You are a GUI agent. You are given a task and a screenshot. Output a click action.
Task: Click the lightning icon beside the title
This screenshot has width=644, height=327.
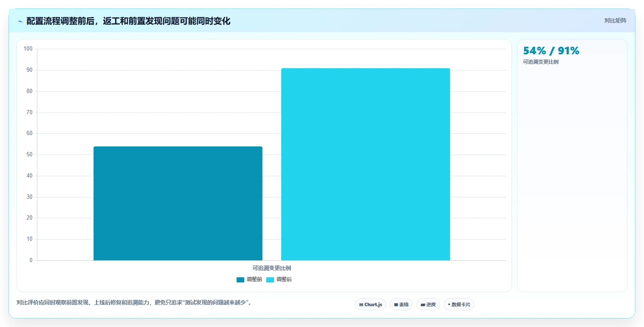click(x=20, y=21)
